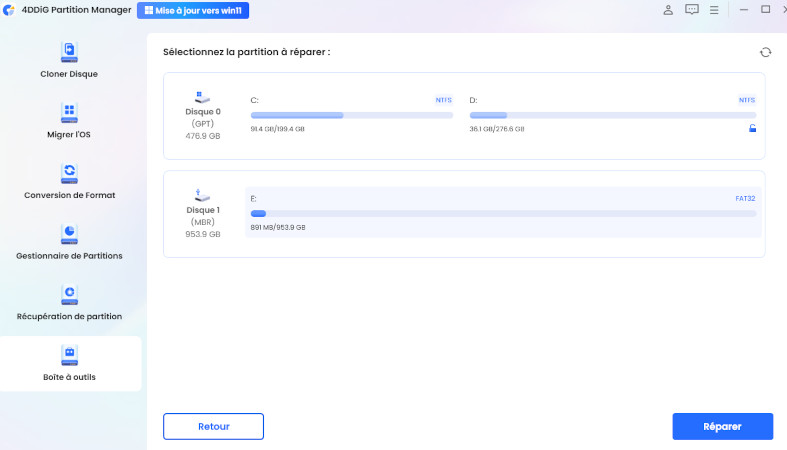Open the feedback message icon
The image size is (787, 450).
[x=692, y=10]
